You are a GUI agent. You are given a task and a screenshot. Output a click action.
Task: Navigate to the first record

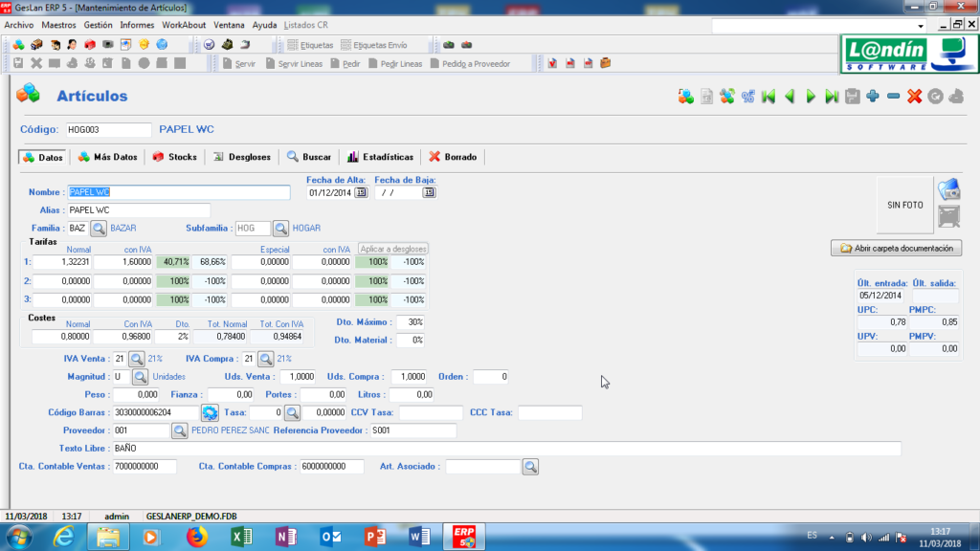point(769,96)
